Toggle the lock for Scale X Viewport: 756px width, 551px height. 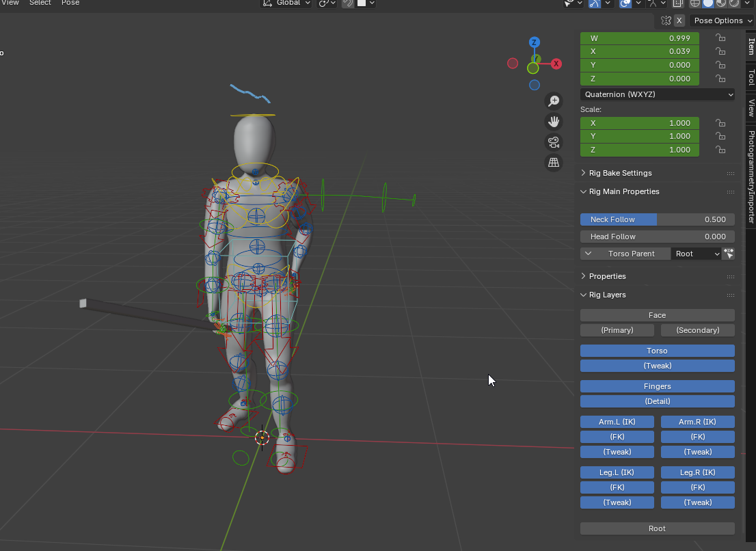(720, 123)
